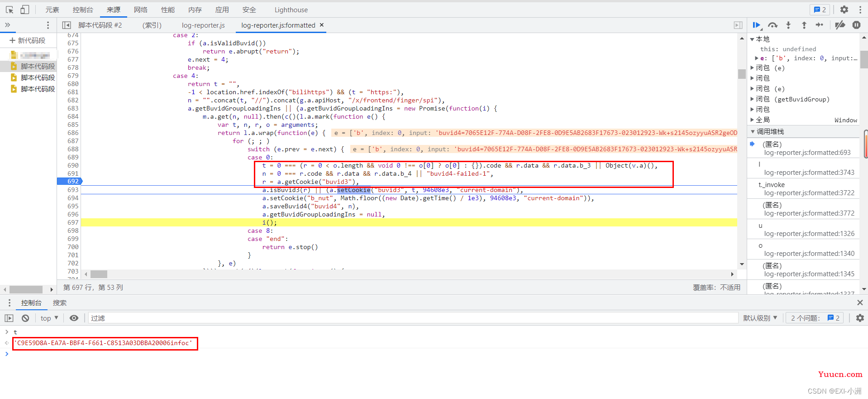This screenshot has height=399, width=868.
Task: Expand the hidden sources tabs chevron
Action: tap(7, 25)
